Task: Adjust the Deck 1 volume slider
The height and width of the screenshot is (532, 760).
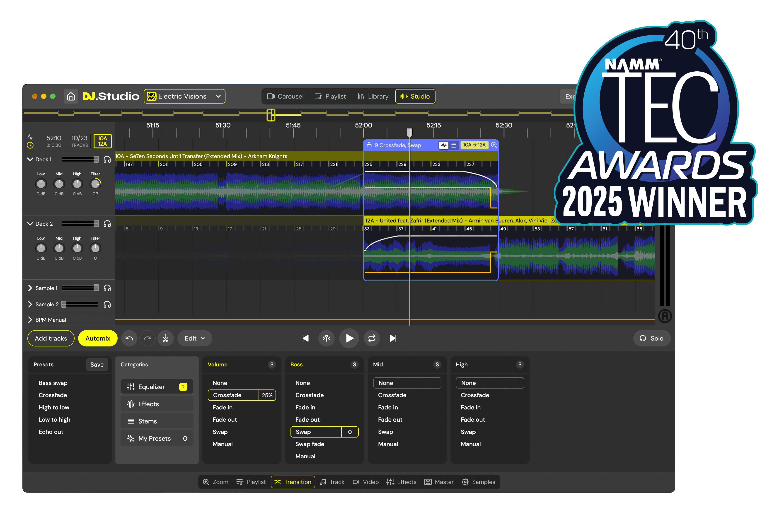Action: coord(80,160)
